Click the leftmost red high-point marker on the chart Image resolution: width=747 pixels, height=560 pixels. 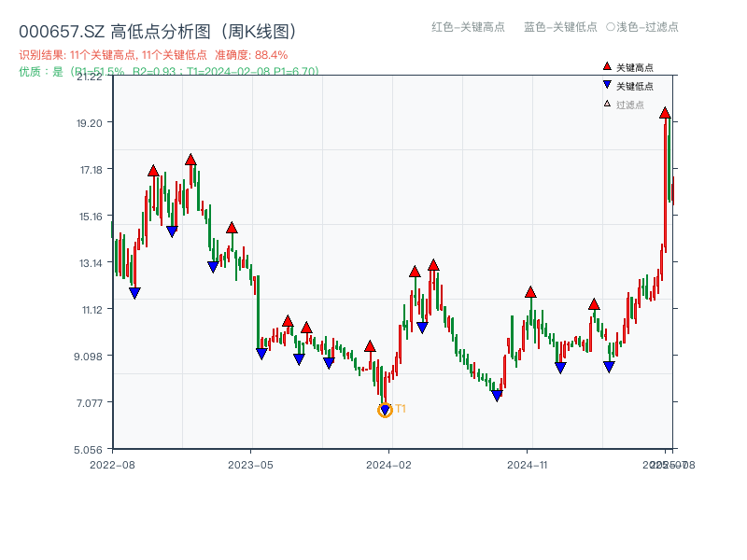[153, 171]
